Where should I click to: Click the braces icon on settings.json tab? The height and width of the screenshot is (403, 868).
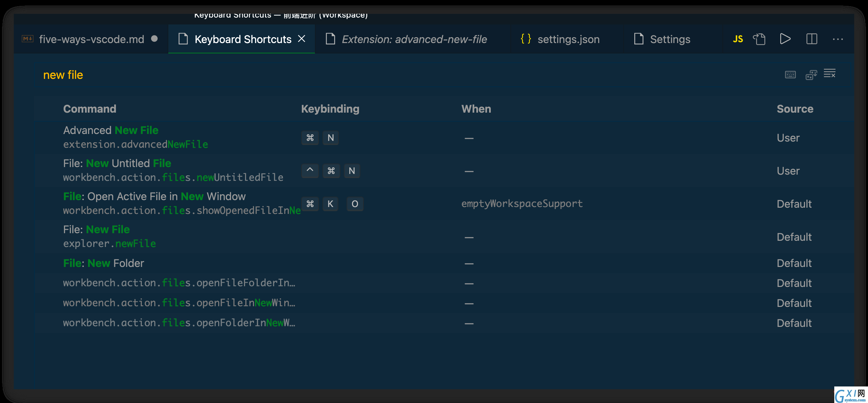pos(526,39)
